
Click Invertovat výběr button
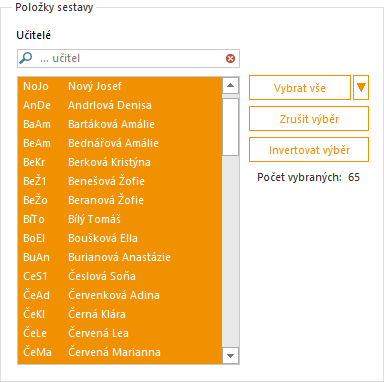point(309,150)
